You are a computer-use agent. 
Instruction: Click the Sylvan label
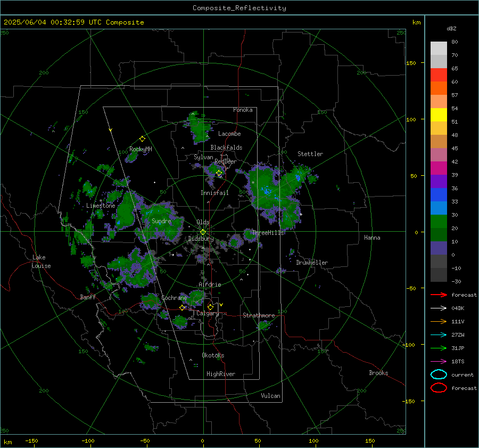(203, 157)
